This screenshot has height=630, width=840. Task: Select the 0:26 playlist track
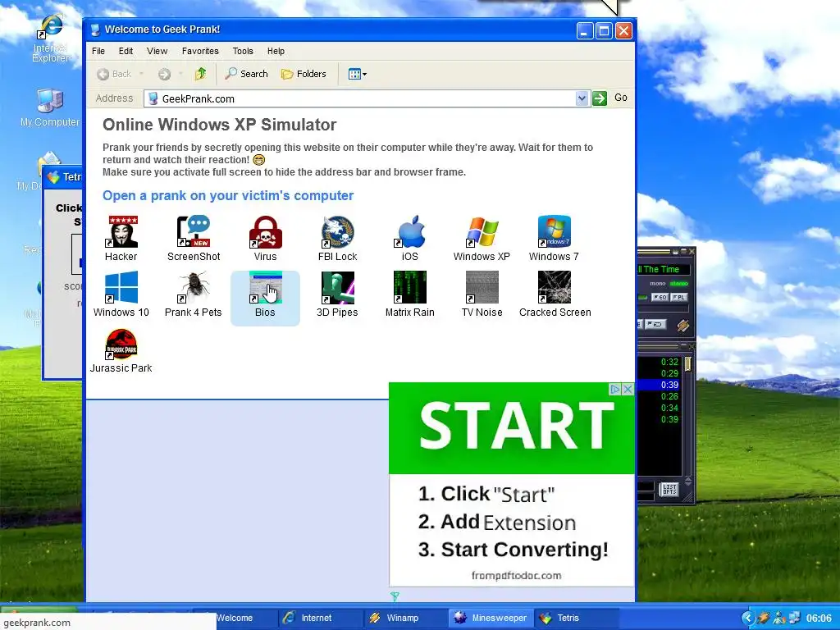coord(660,396)
